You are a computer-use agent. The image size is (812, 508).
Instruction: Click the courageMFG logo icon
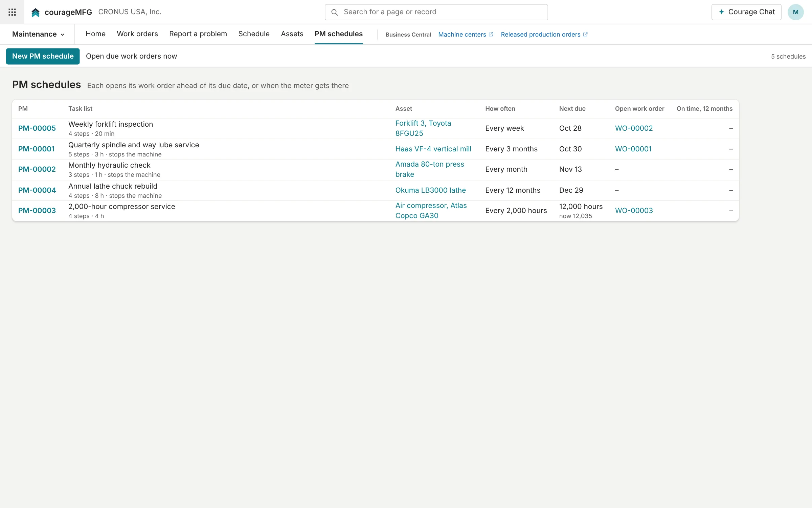click(36, 13)
